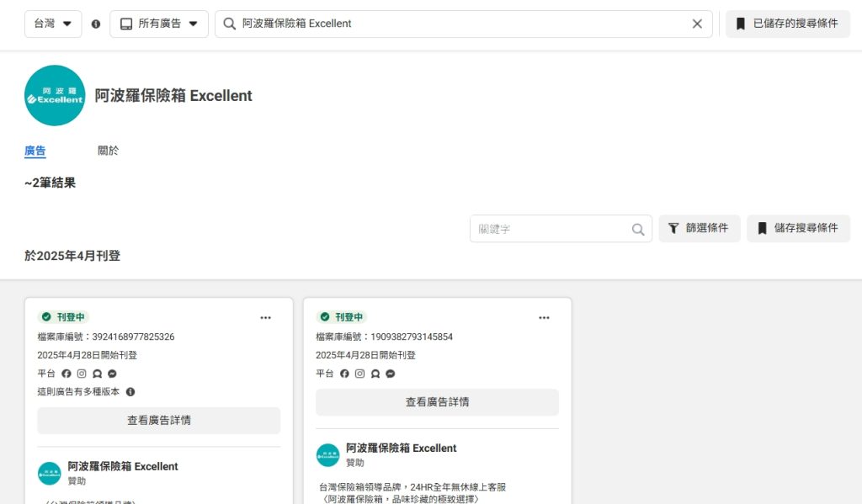862x504 pixels.
Task: Clear the search with the X icon
Action: pos(697,24)
